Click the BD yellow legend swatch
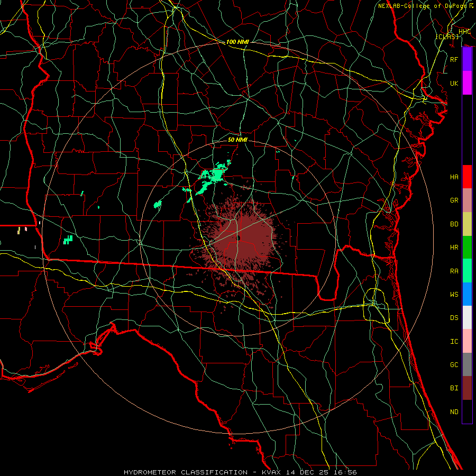This screenshot has height=476, width=476. point(467,224)
